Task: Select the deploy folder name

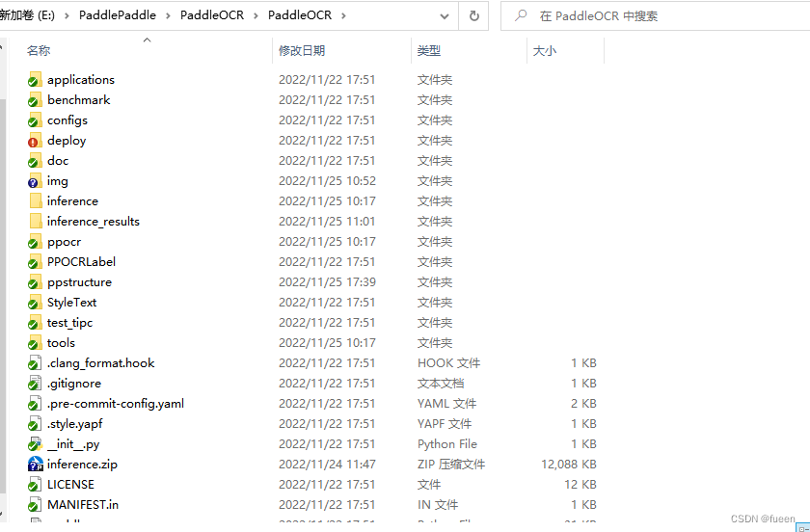Action: pos(67,141)
